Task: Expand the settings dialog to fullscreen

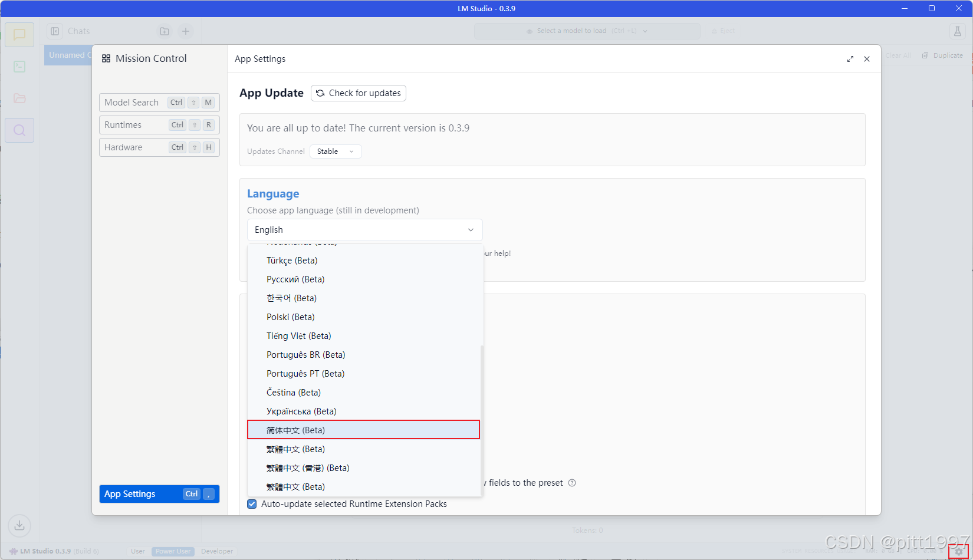Action: click(x=850, y=59)
